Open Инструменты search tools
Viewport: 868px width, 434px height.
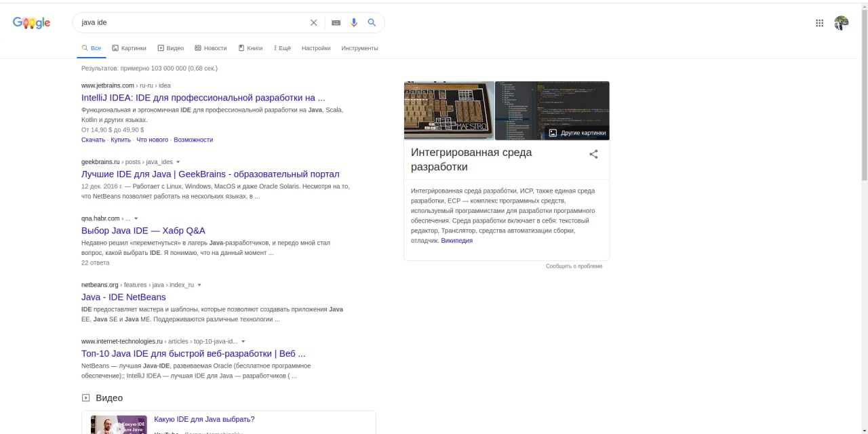click(359, 48)
